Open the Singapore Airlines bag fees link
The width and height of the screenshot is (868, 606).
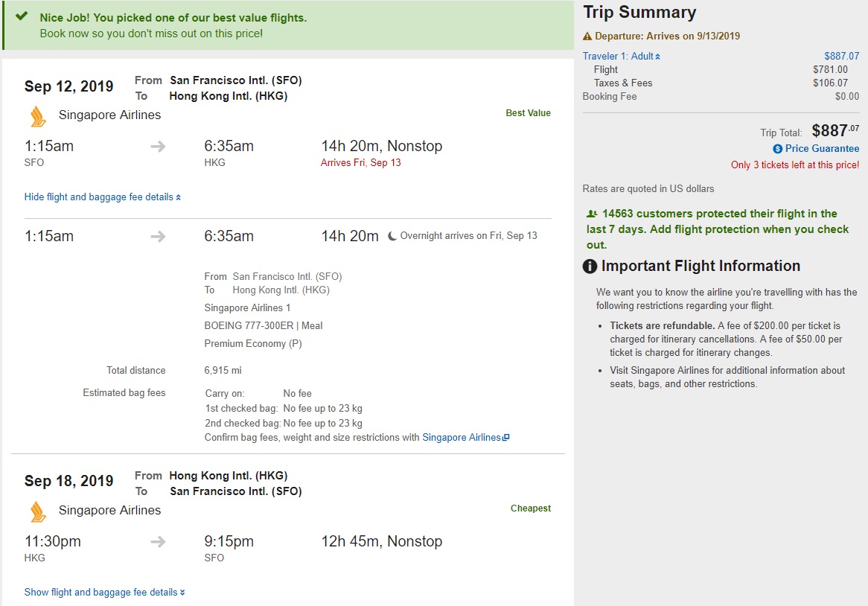pyautogui.click(x=462, y=438)
